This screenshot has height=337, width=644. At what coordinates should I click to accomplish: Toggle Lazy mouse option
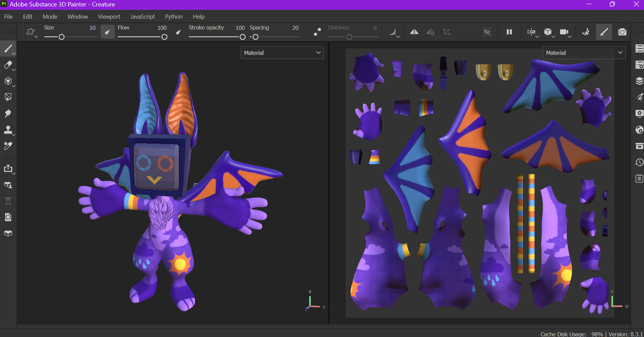pos(317,32)
